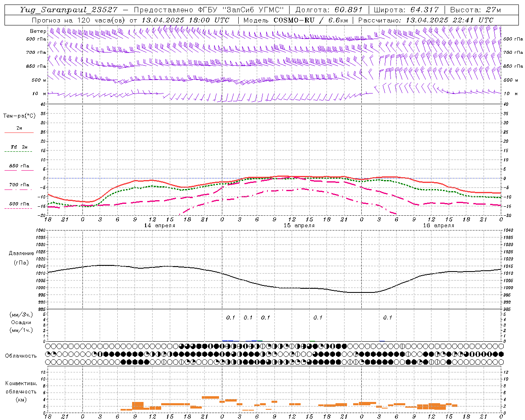This screenshot has width=525, height=420.
Task: Select the 15 апреля date label
Action: click(299, 226)
